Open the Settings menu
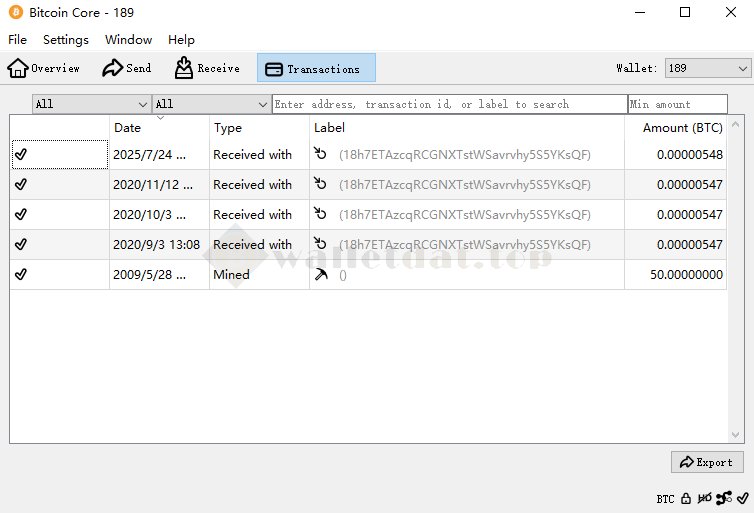754x513 pixels. (65, 40)
